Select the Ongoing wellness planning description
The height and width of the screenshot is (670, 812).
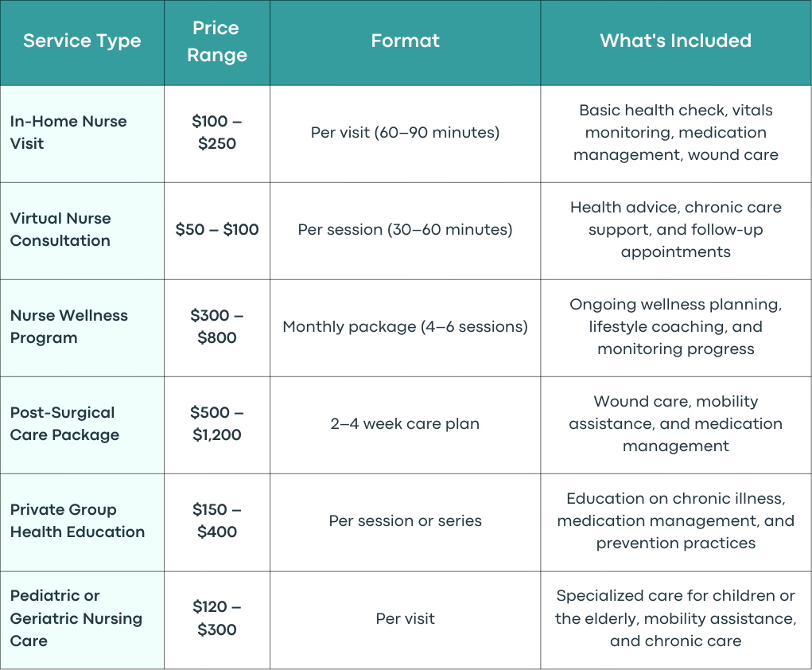[675, 326]
